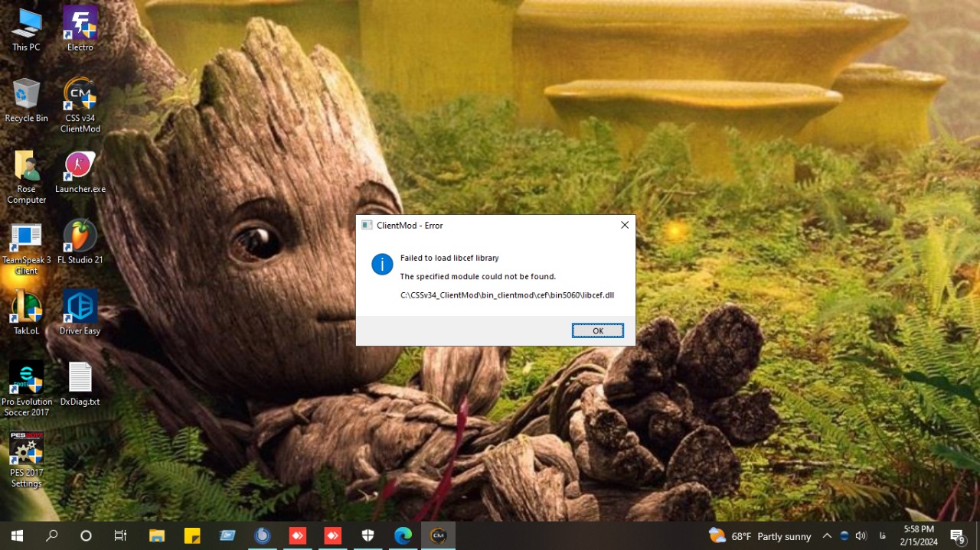Open the notification center with 9 badge
980x550 pixels.
958,536
